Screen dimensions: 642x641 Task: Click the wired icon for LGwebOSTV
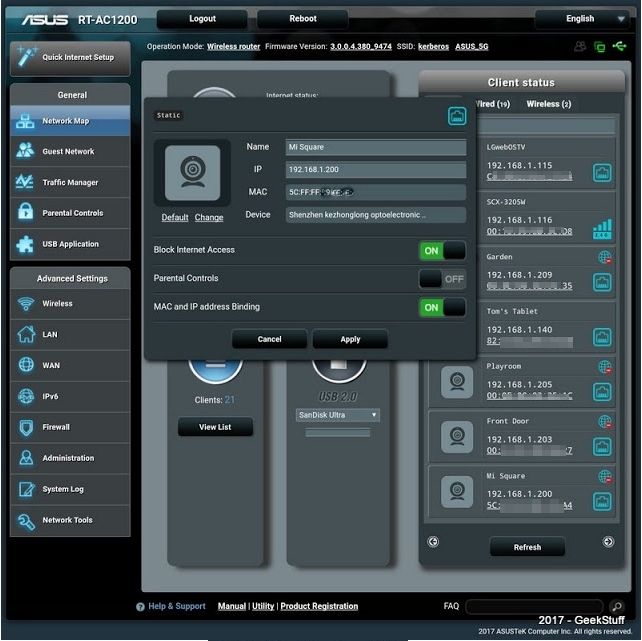click(602, 173)
